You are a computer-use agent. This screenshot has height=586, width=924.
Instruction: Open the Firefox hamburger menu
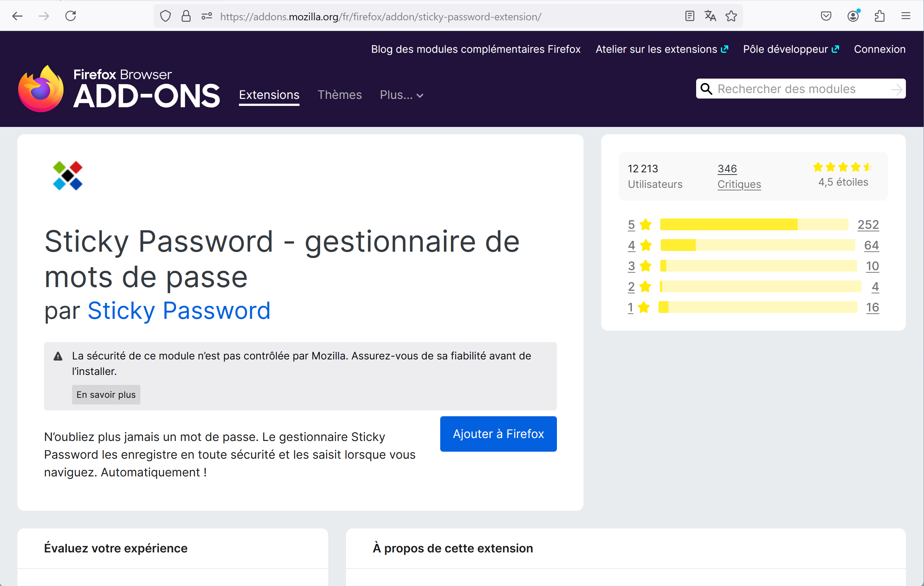coord(906,16)
